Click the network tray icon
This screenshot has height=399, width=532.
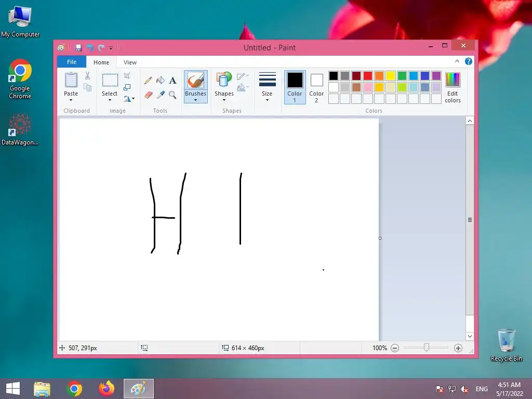click(x=452, y=389)
